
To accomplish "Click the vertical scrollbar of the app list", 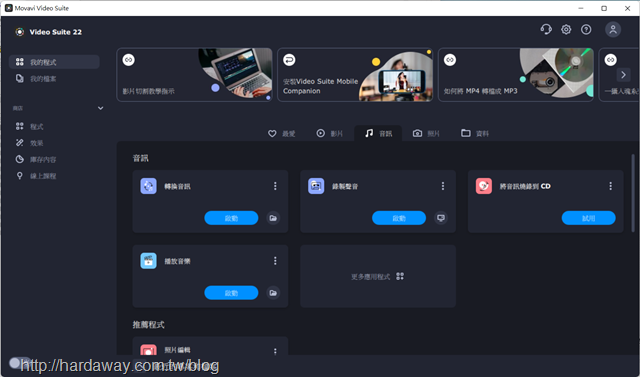I will click(633, 193).
